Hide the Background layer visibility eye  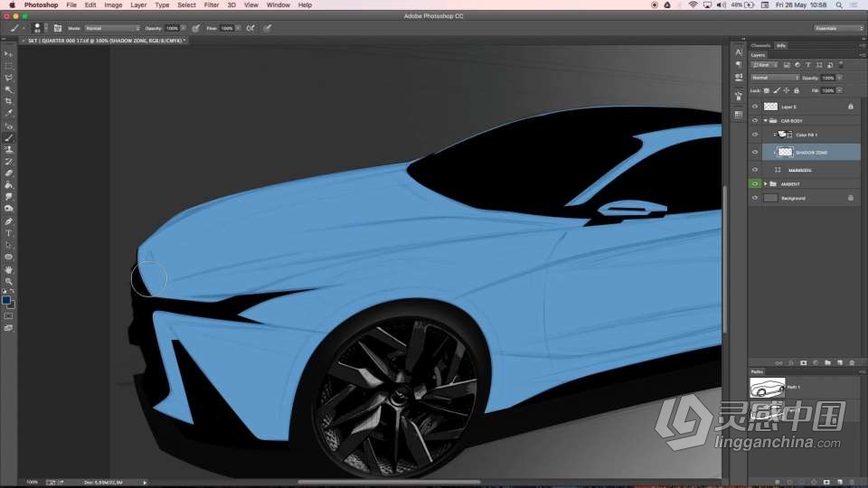click(755, 198)
